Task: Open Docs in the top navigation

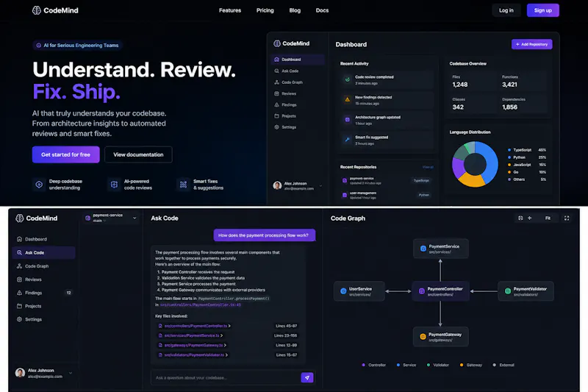Action: pyautogui.click(x=322, y=10)
